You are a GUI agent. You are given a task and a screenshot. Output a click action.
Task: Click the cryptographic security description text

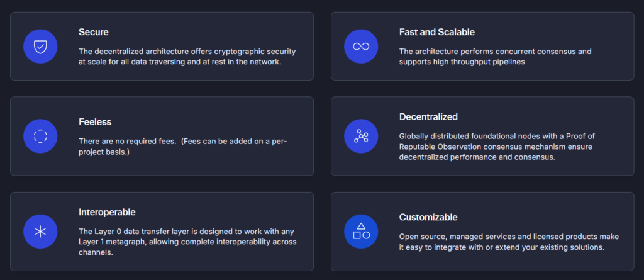click(x=187, y=56)
